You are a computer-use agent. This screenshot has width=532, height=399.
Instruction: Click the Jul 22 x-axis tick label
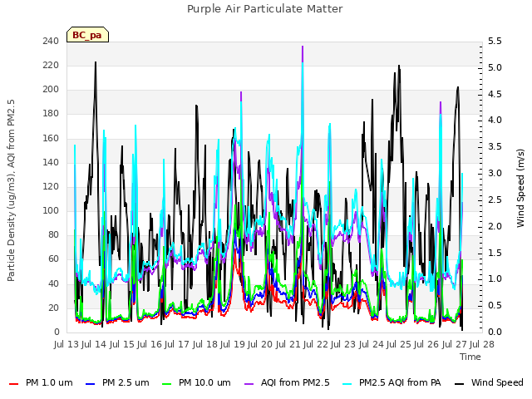pyautogui.click(x=316, y=344)
